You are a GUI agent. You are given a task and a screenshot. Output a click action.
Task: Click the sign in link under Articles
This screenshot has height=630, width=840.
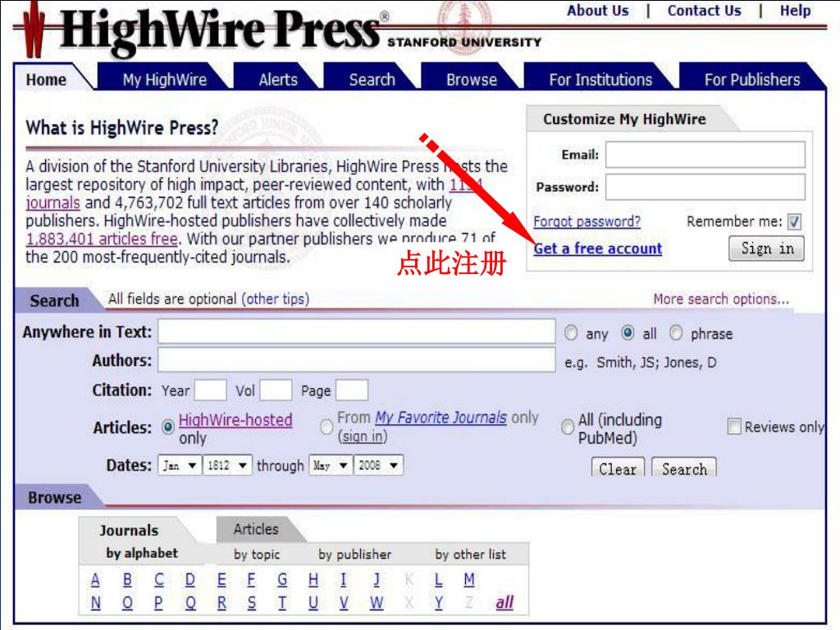(363, 436)
